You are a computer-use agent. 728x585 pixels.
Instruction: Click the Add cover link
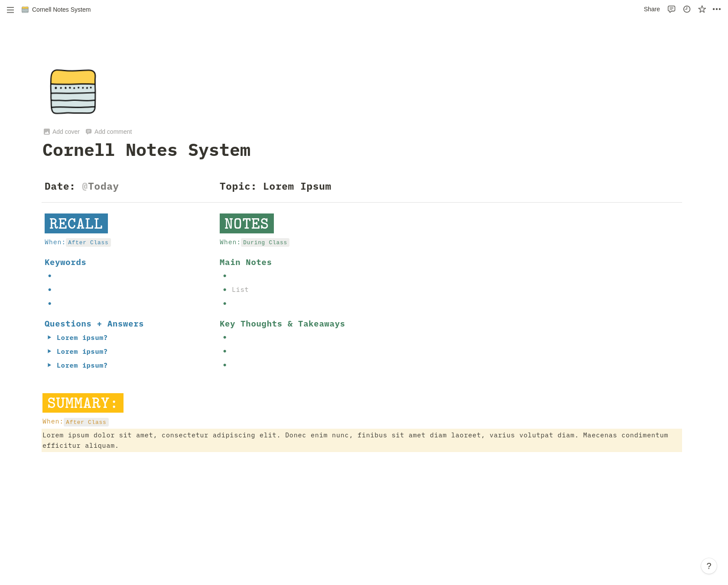coord(66,132)
